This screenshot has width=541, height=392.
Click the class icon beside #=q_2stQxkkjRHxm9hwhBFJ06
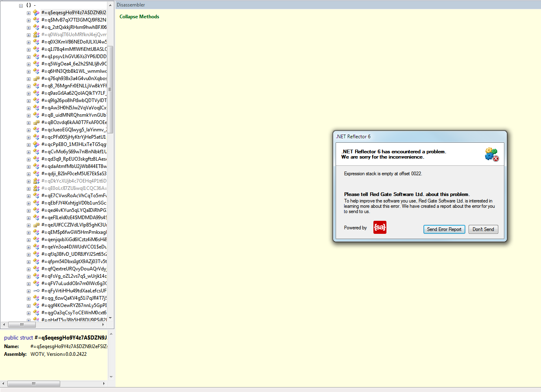pyautogui.click(x=36, y=27)
